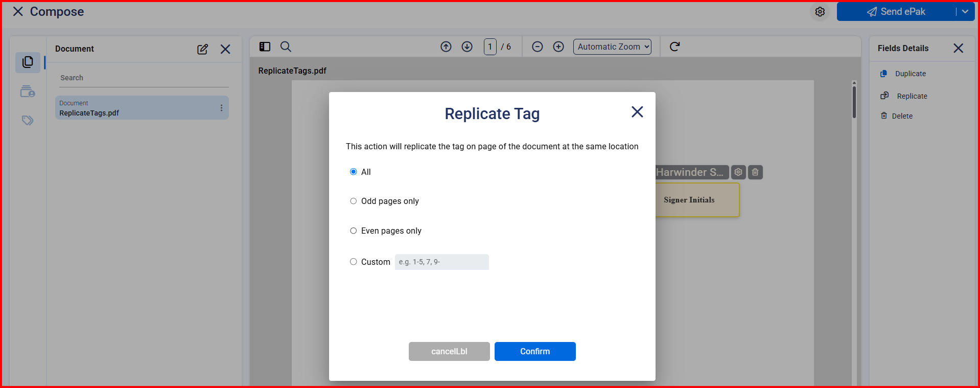The width and height of the screenshot is (980, 388).
Task: Open the PDF search magnifier tool
Action: click(x=286, y=47)
